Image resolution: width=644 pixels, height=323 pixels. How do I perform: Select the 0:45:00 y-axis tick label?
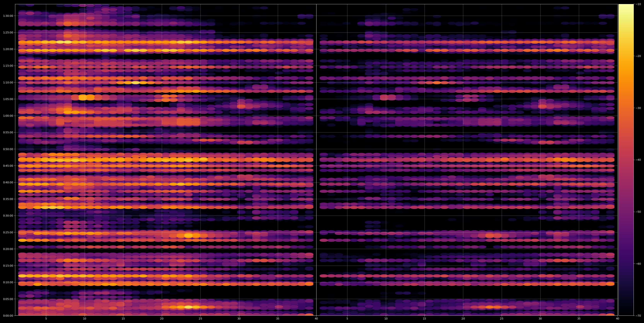(8, 166)
